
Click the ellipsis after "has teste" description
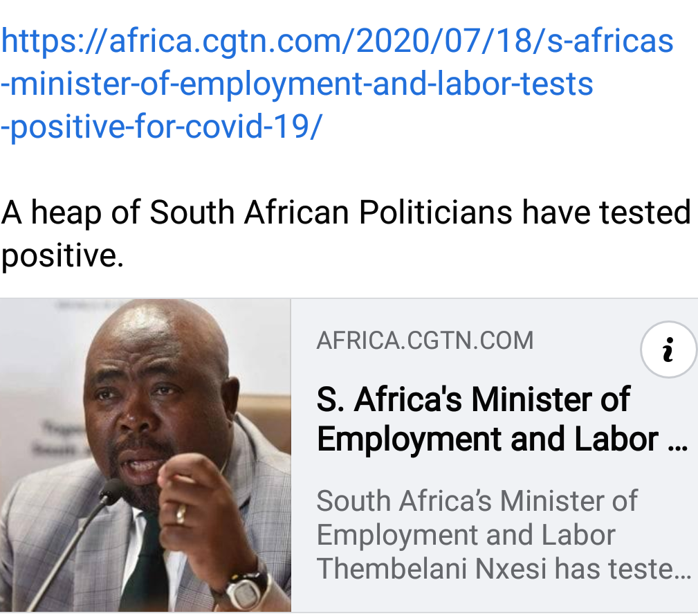click(x=683, y=570)
